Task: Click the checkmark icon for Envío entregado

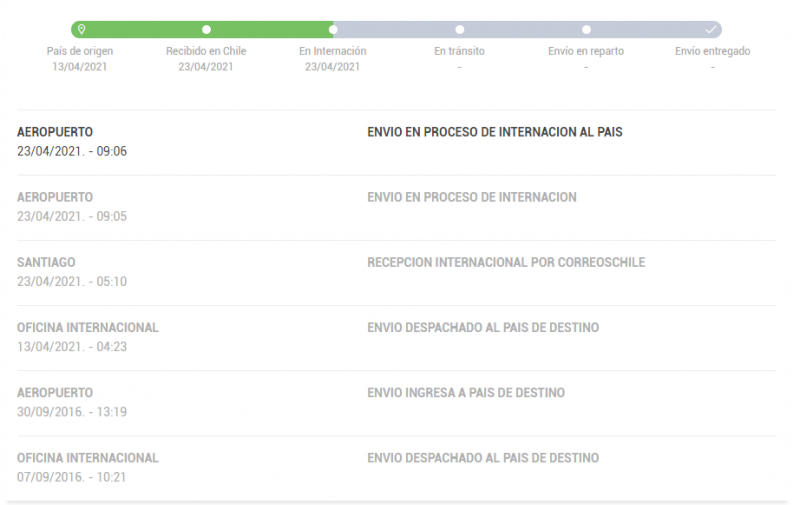Action: click(x=711, y=29)
